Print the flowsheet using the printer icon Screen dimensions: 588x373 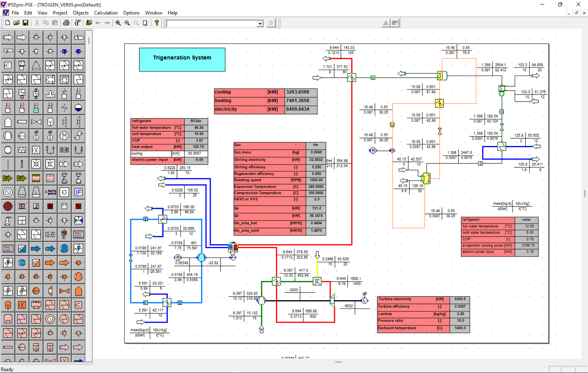point(66,23)
